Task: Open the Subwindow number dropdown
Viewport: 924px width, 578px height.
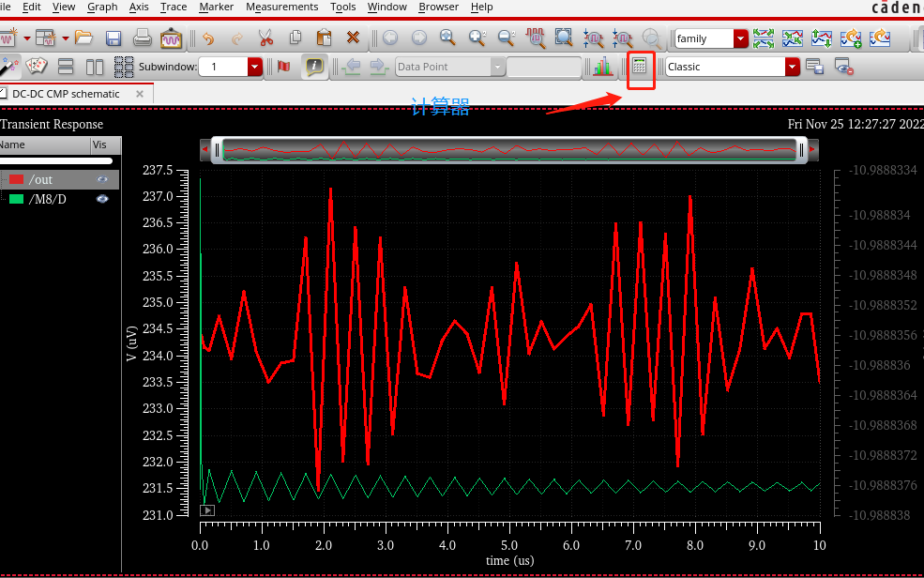Action: point(255,67)
